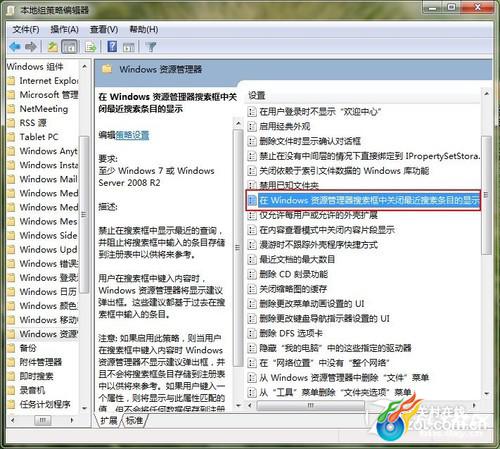Click the Export list toolbar icon
Screen dimensions: 500x449
[x=90, y=47]
